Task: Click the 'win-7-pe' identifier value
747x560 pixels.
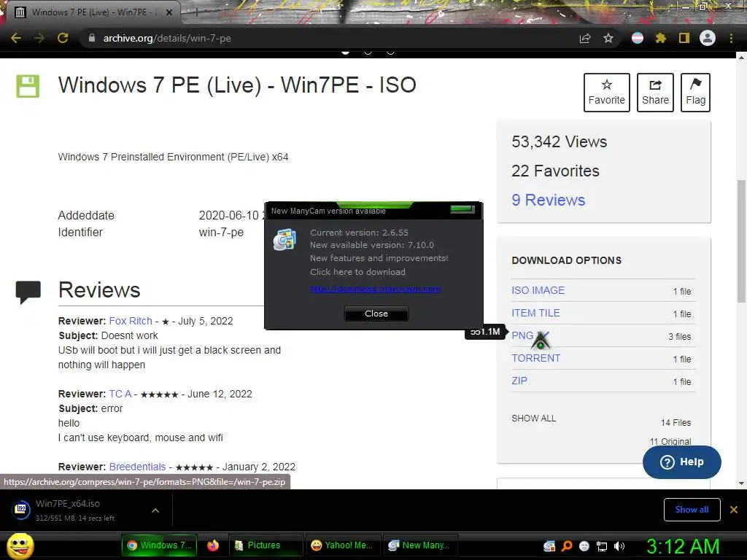Action: (x=221, y=233)
